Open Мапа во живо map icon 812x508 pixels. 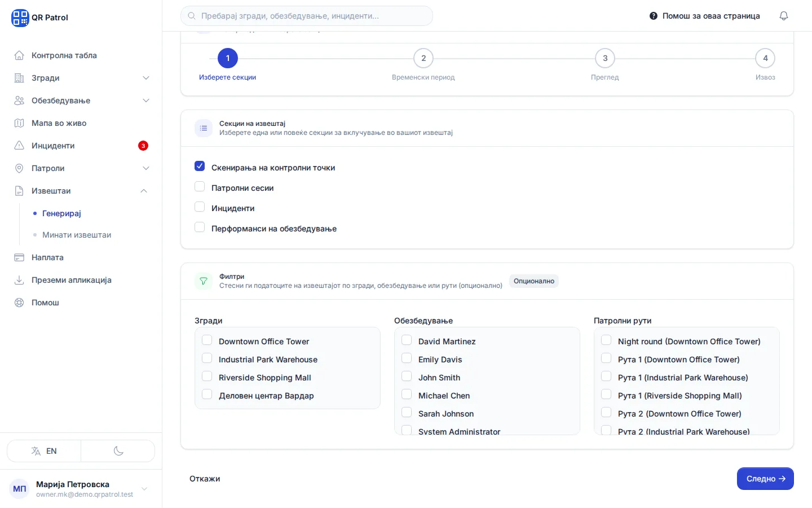pos(19,123)
